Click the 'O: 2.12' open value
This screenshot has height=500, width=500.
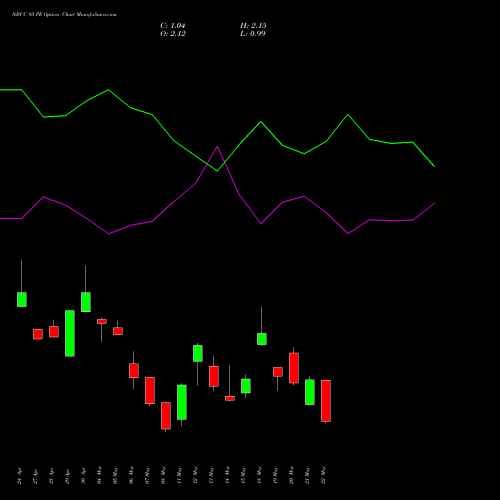tap(173, 34)
